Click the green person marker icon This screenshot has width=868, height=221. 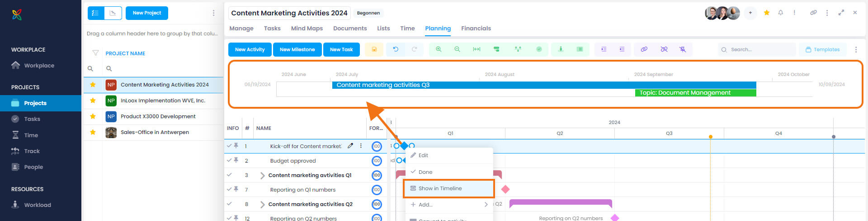pyautogui.click(x=561, y=49)
